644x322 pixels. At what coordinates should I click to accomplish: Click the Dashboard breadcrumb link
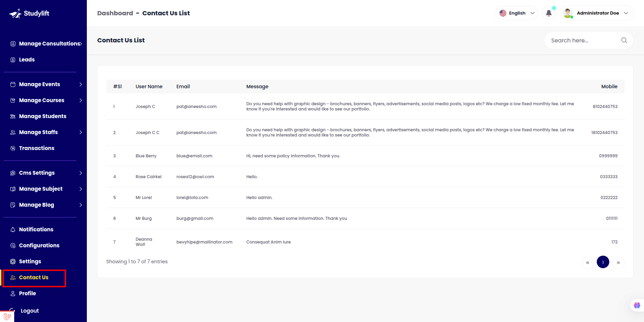115,13
